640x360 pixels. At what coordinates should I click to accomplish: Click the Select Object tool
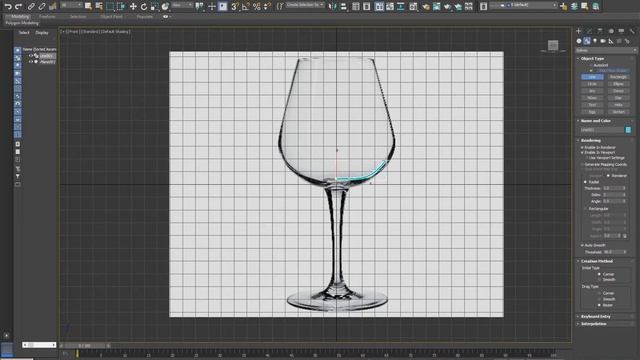[88, 6]
